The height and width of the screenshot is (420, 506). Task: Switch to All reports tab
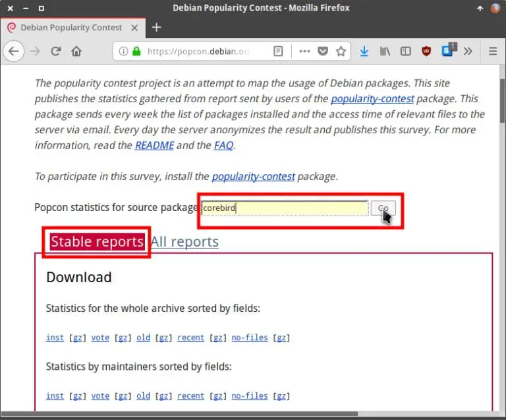[184, 241]
